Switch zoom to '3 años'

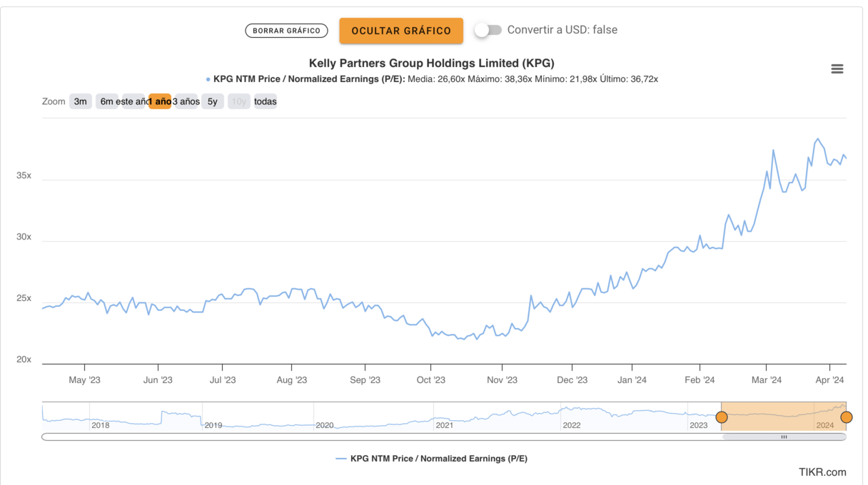point(186,101)
